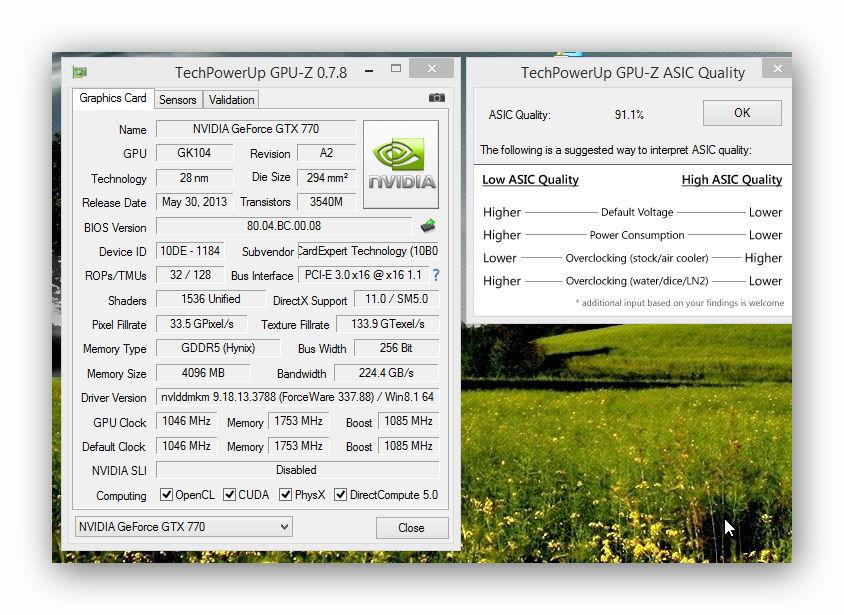Click the BIOS save chip icon
Screen dimensions: 844x615
pos(428,225)
